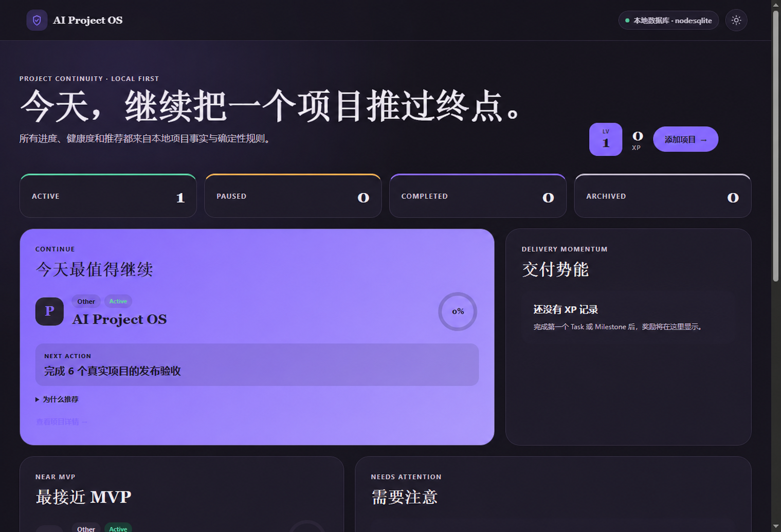Click the scrollbar down arrow
This screenshot has width=781, height=532.
(x=776, y=527)
